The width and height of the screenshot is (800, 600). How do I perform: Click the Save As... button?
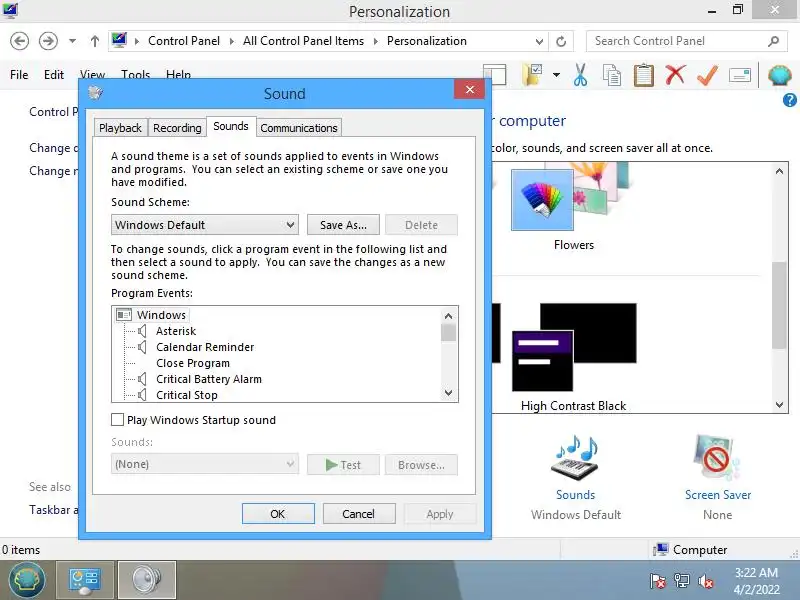[x=343, y=225]
